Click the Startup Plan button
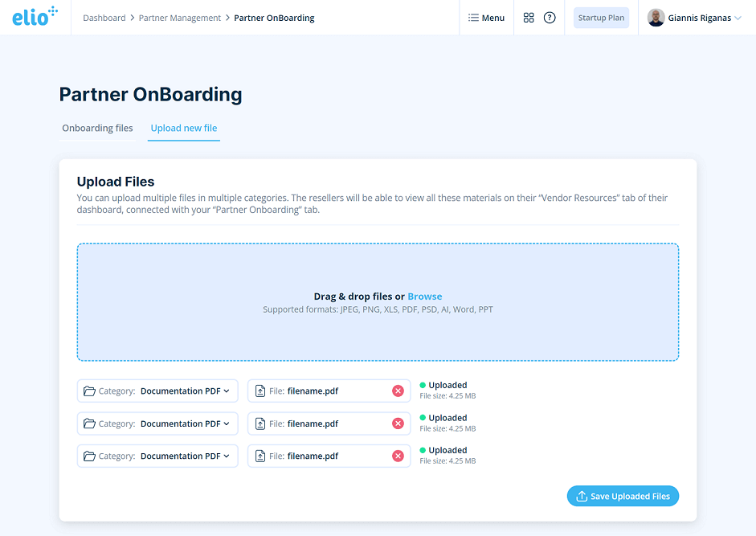Screen dimensions: 756x536 (x=601, y=17)
